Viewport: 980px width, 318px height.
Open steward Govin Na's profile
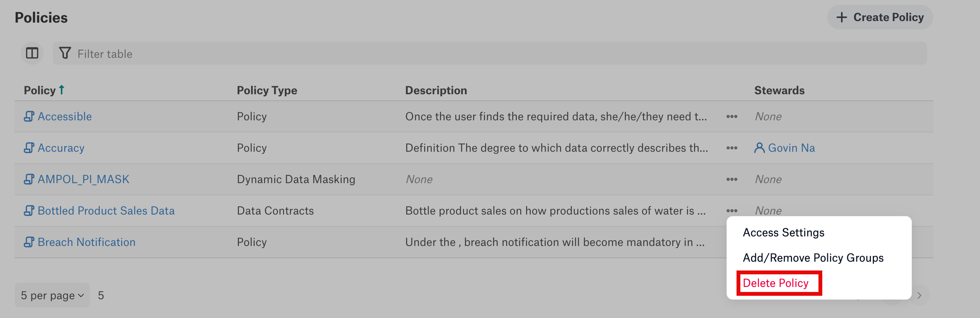(x=791, y=148)
